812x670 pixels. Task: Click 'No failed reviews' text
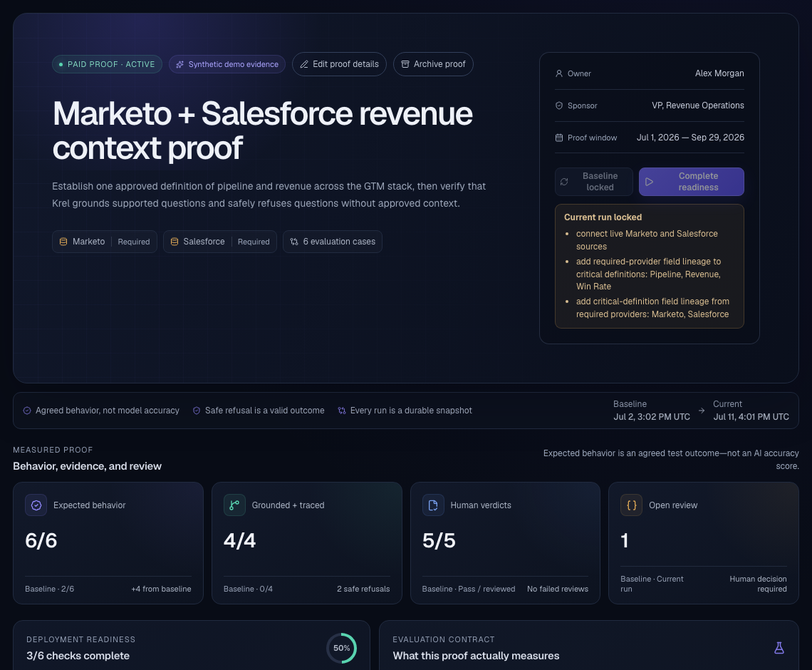click(558, 589)
